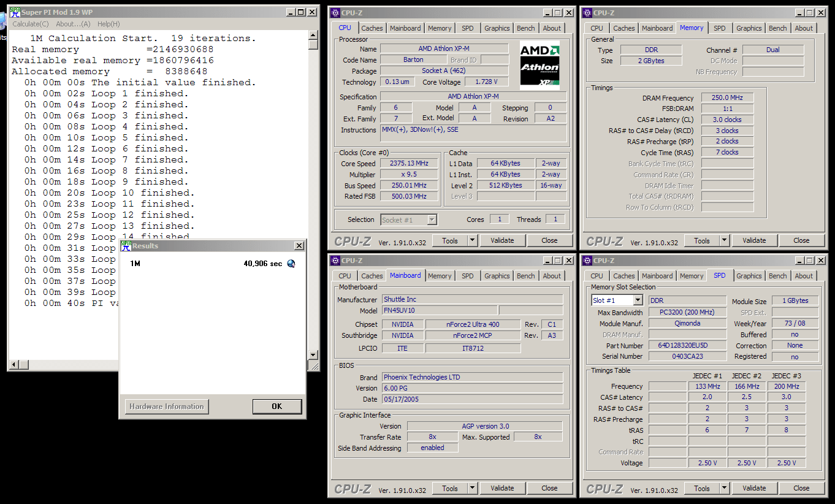Image resolution: width=835 pixels, height=504 pixels.
Task: Switch to Graphics tab in the SPD window
Action: click(749, 276)
